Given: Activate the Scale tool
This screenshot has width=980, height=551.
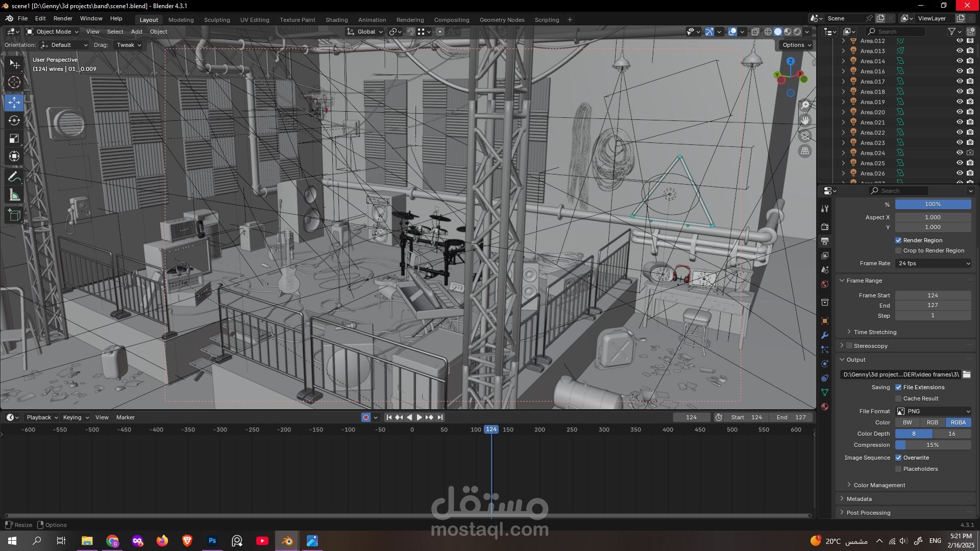Looking at the screenshot, I should point(14,139).
